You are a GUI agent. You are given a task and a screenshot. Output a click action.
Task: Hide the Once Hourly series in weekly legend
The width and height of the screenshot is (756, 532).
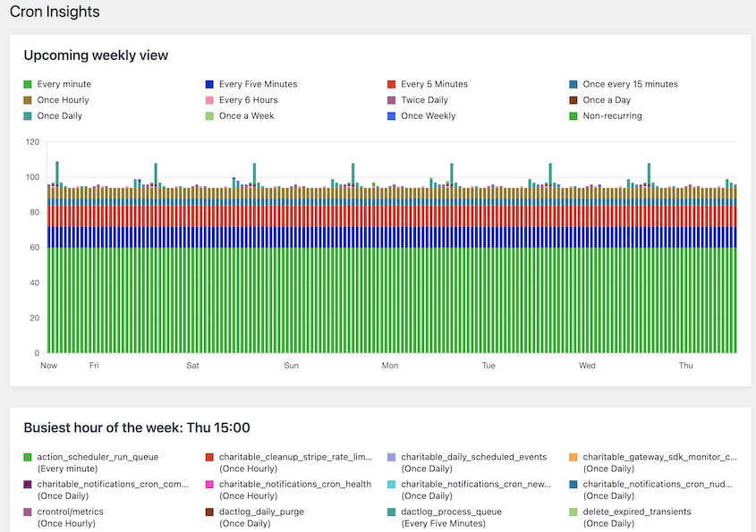(28, 100)
